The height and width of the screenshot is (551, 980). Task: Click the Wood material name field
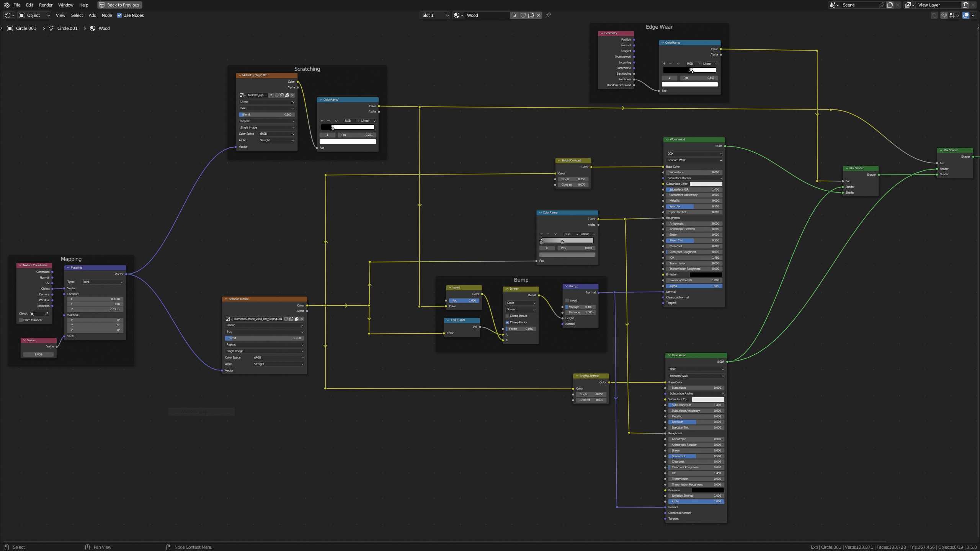click(487, 15)
